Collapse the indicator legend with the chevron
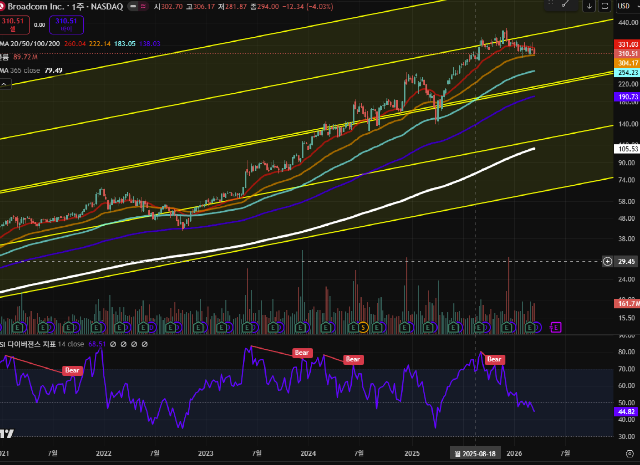Image resolution: width=640 pixels, height=465 pixels. pyautogui.click(x=4, y=84)
